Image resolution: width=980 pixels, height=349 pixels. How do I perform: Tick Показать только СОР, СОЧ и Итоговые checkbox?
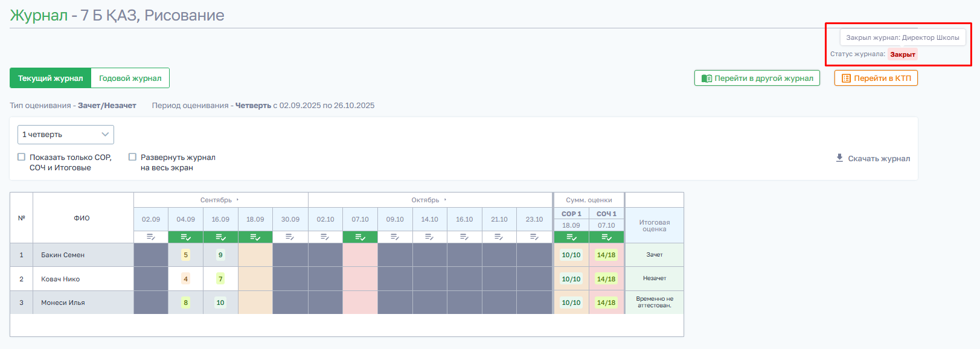pyautogui.click(x=22, y=157)
